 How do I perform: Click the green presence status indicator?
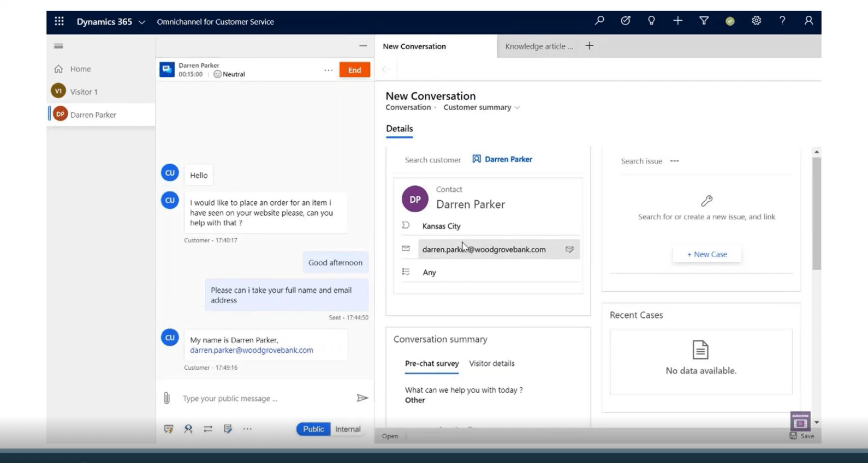point(730,21)
